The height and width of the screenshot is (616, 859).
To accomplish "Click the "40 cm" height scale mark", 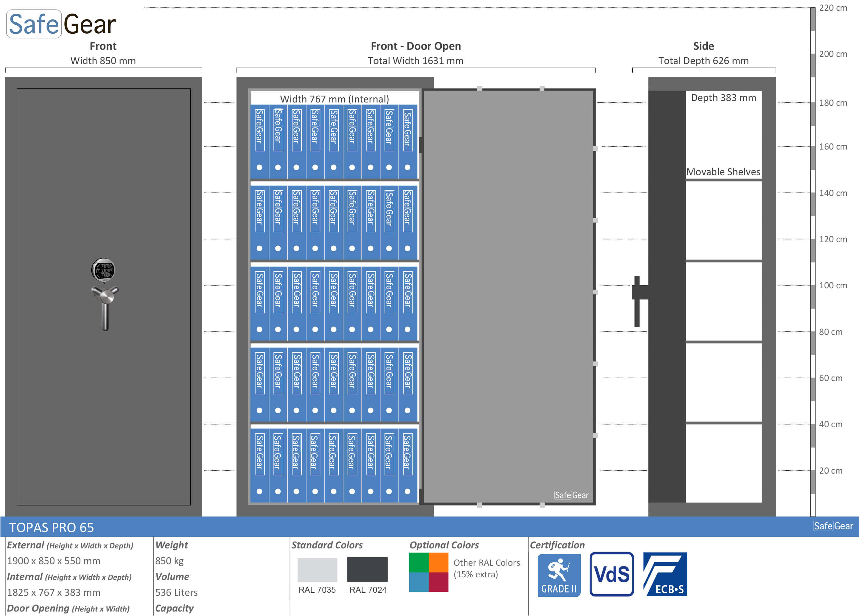I will pos(831,424).
